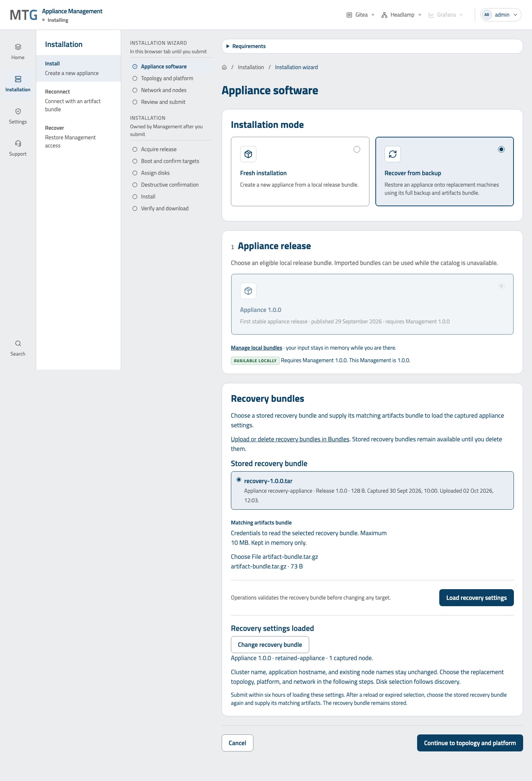
Task: Click the Verify and download step
Action: click(x=171, y=208)
